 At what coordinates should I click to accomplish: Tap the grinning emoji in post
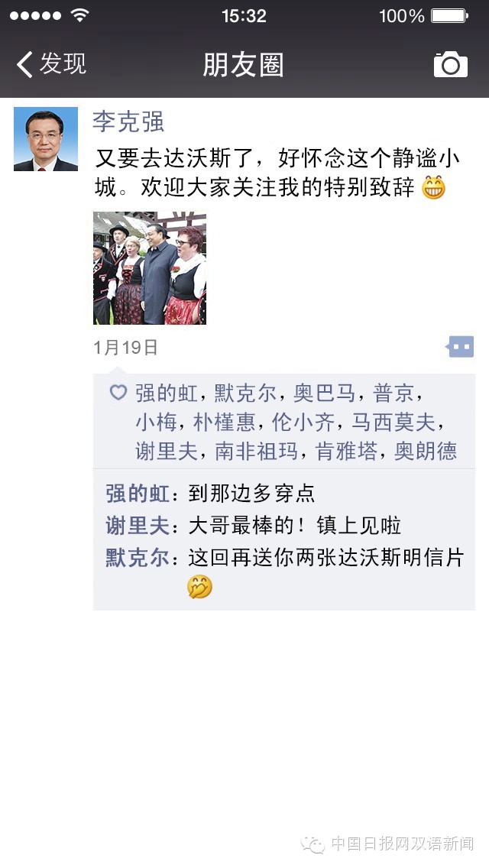point(434,188)
